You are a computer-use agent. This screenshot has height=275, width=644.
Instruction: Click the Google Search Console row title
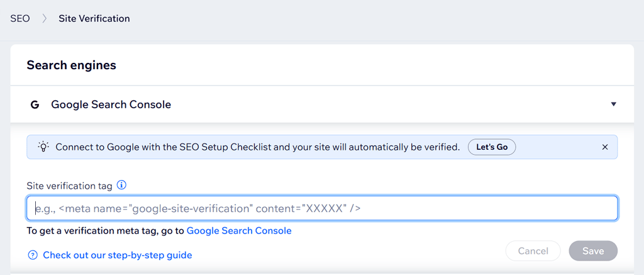[111, 105]
